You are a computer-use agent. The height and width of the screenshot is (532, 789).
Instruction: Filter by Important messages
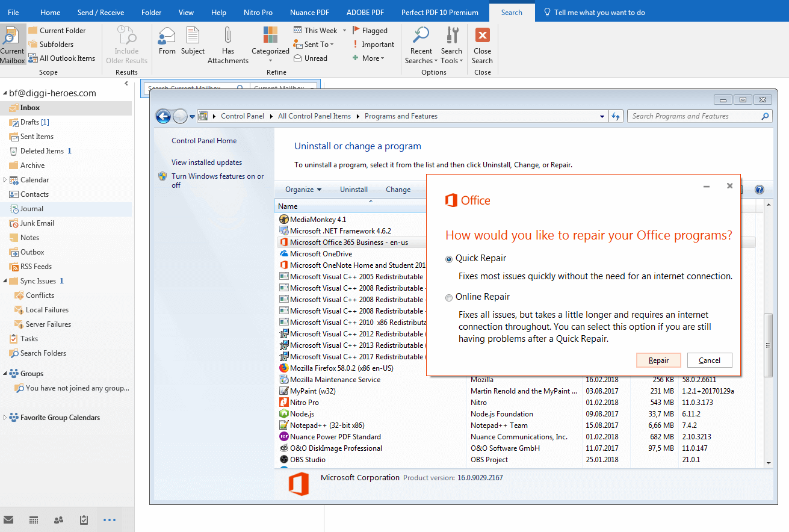point(373,45)
